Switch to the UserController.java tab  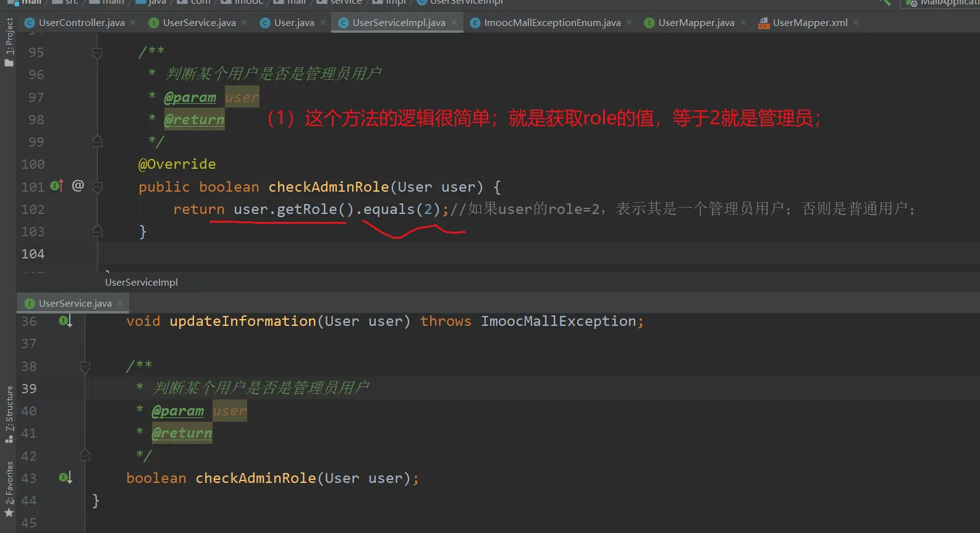point(82,23)
